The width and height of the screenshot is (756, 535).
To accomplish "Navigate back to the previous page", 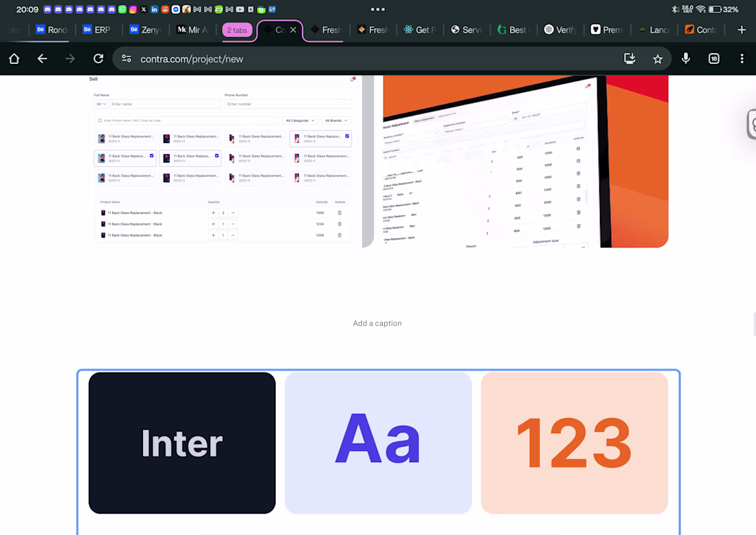I will click(x=43, y=59).
